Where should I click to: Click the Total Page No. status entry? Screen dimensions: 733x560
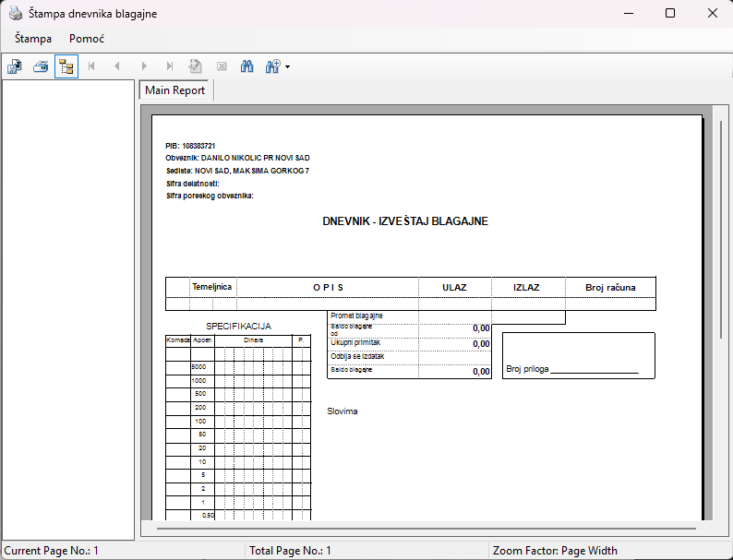tap(290, 551)
